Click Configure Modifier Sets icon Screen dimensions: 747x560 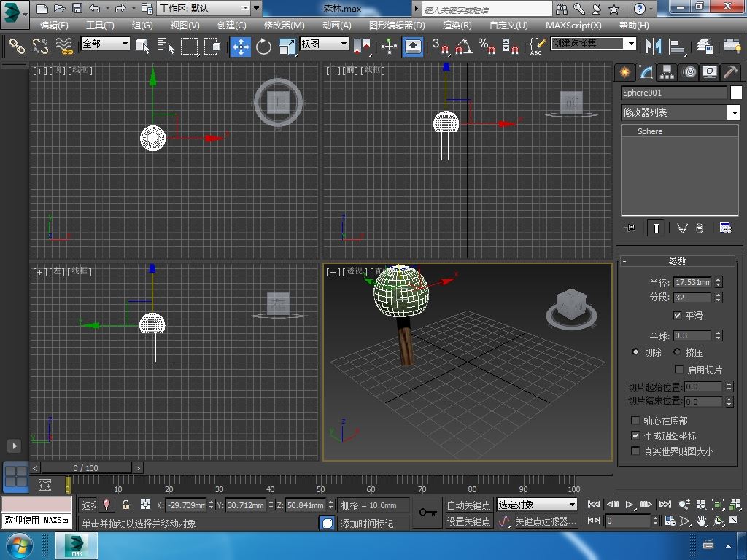725,228
